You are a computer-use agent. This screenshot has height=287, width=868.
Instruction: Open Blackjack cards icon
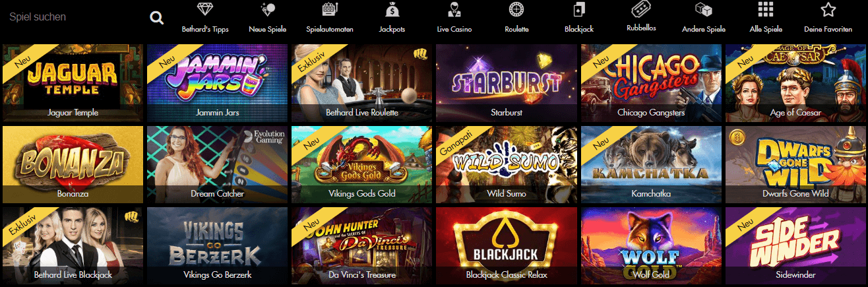(x=578, y=10)
